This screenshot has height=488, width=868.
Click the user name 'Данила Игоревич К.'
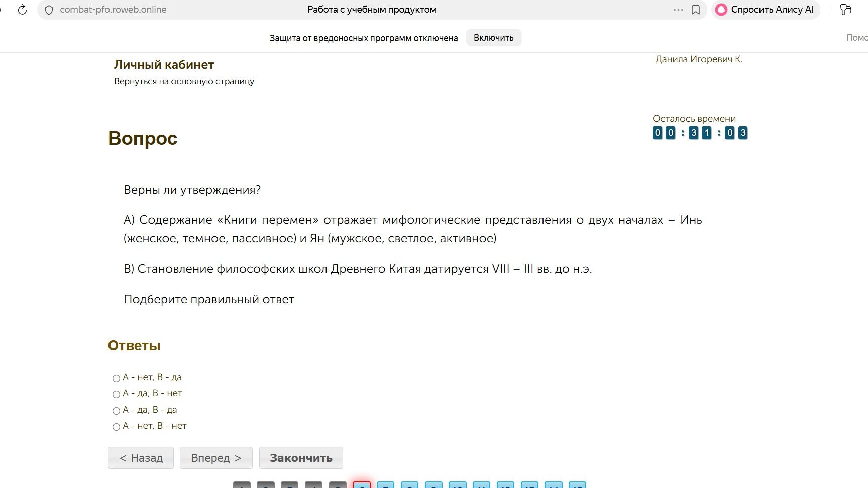tap(699, 59)
